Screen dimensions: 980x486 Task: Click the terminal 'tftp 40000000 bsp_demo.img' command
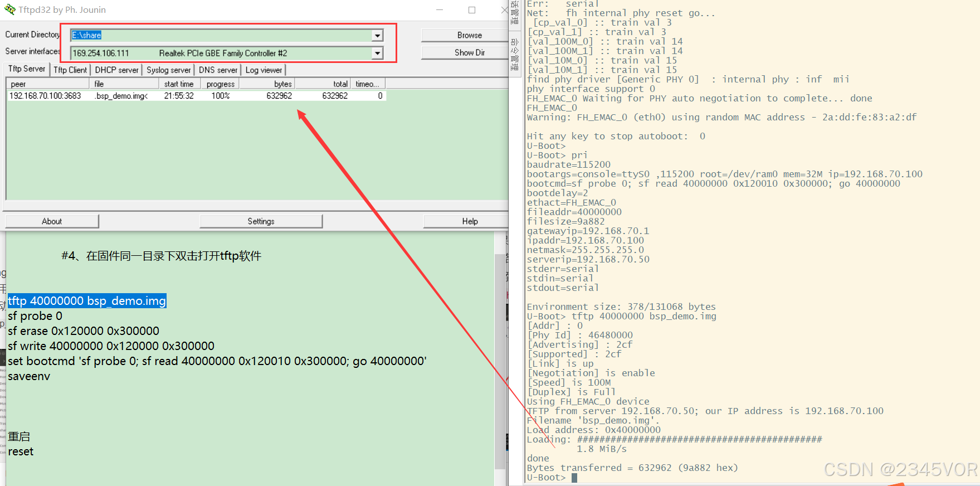[643, 317]
